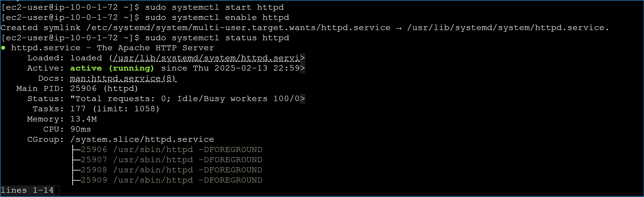Click the truncation marker on the Status line
The height and width of the screenshot is (197, 644).
(303, 99)
